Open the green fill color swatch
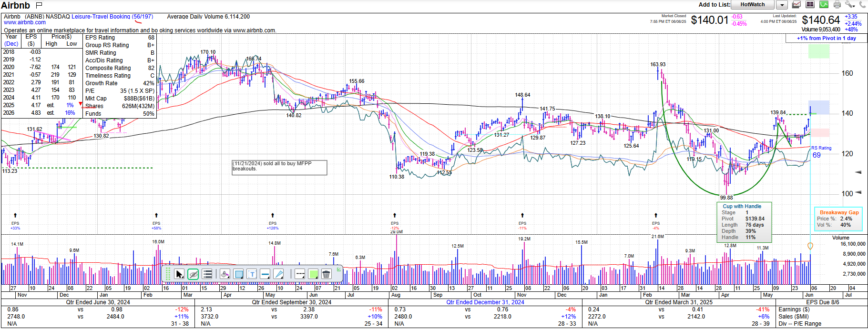 click(x=313, y=274)
